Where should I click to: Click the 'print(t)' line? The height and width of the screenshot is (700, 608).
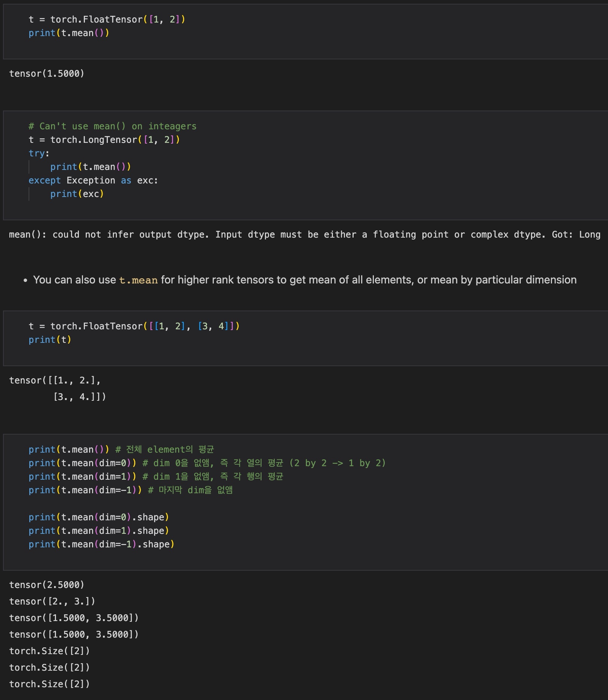click(50, 340)
